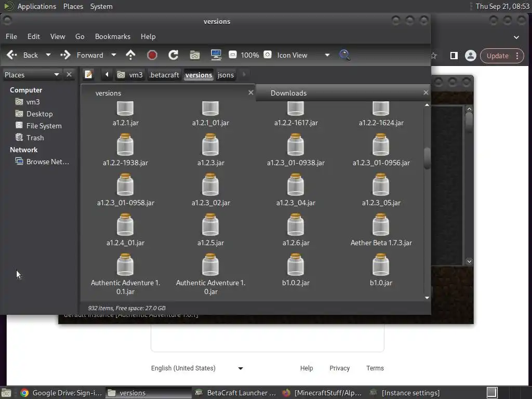
Task: Click the red Stop loading icon
Action: coord(152,55)
